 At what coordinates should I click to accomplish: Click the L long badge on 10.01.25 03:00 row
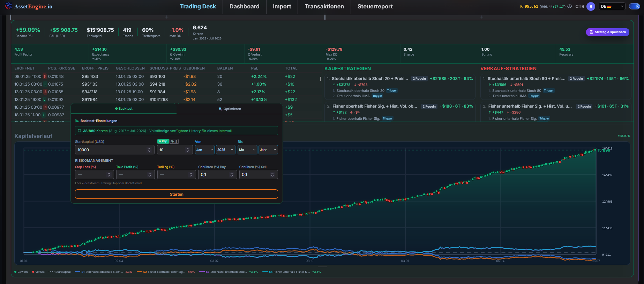(45, 84)
